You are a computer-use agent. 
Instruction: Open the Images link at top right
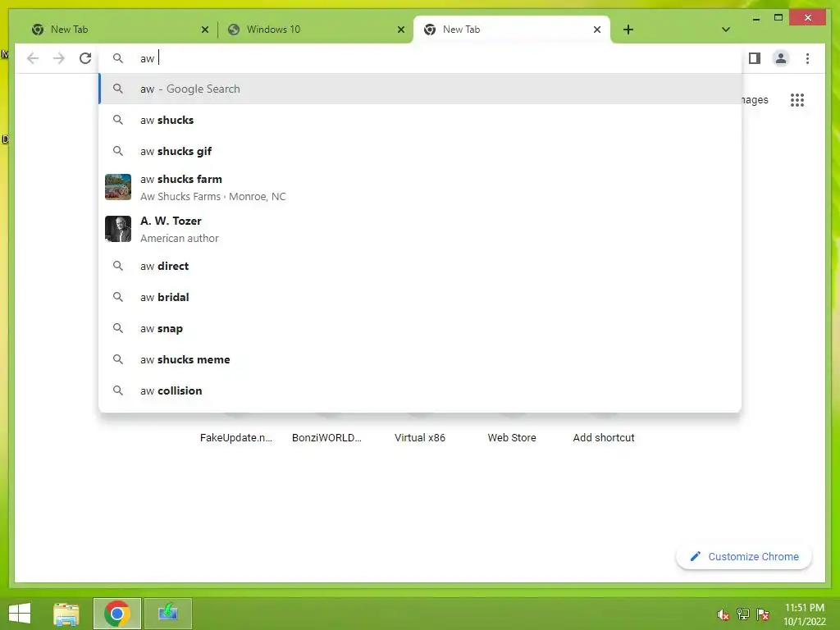point(756,100)
